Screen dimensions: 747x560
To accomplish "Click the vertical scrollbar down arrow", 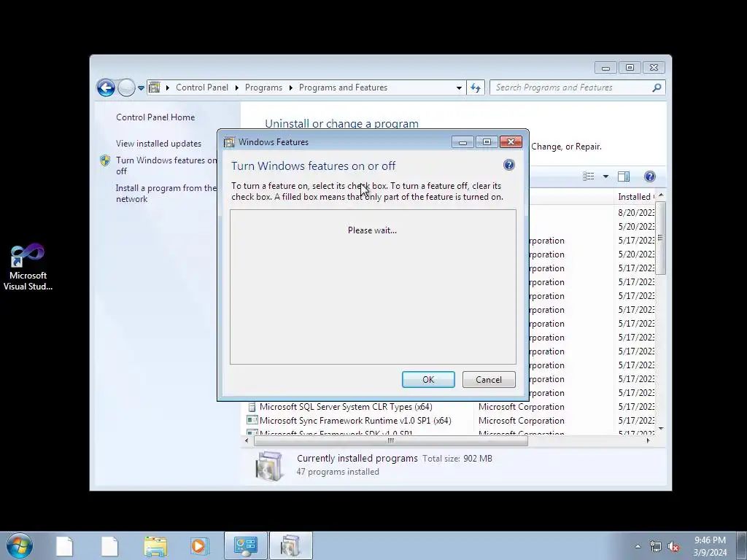I will (661, 429).
